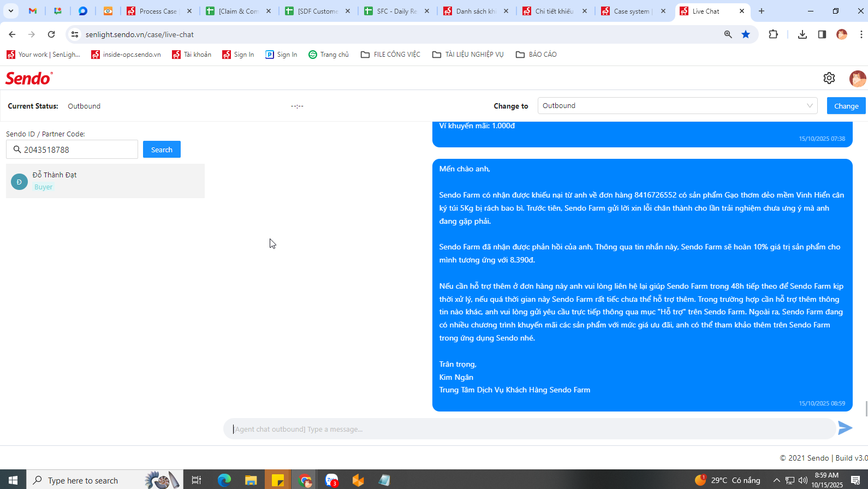Send the chat message with paper plane icon
This screenshot has width=868, height=489.
click(x=845, y=428)
